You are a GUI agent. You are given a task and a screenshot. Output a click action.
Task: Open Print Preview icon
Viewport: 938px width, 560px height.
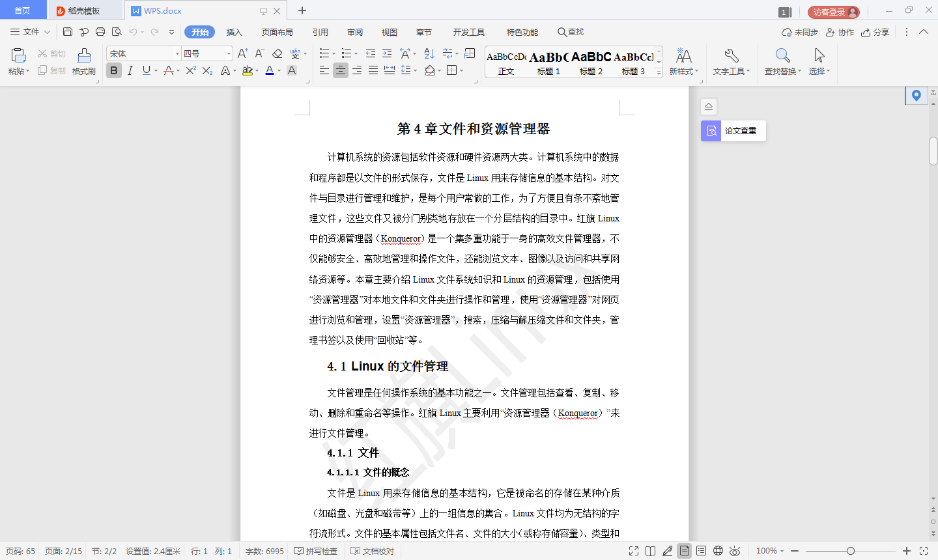coord(117,31)
